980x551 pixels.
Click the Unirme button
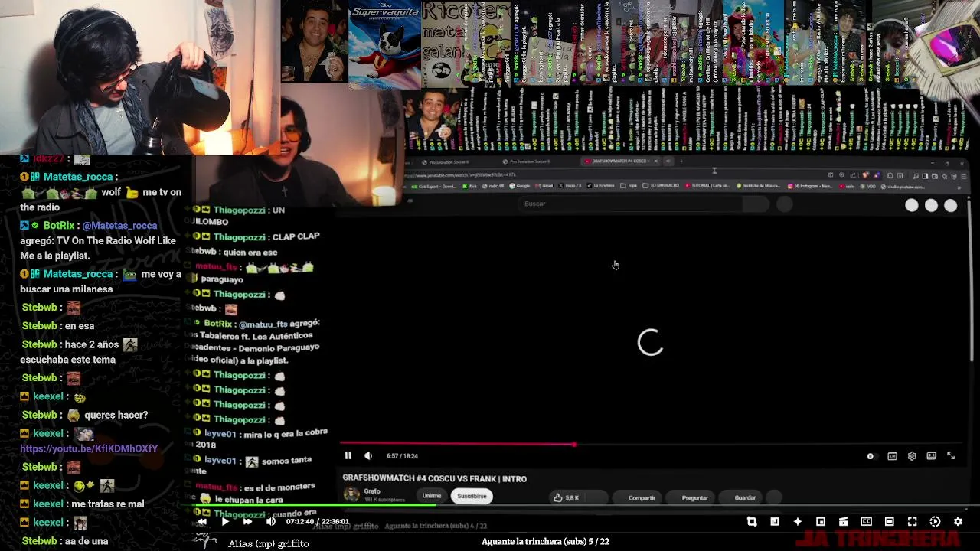(x=432, y=496)
